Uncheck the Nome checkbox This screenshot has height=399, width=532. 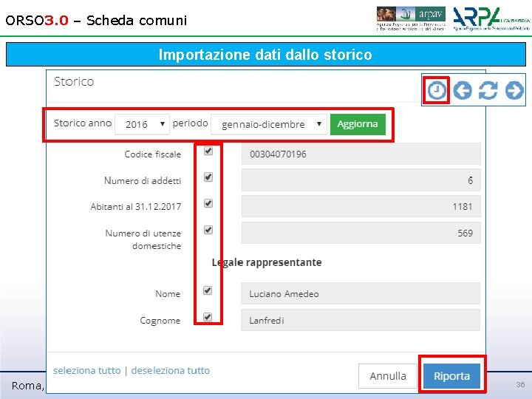coord(208,290)
